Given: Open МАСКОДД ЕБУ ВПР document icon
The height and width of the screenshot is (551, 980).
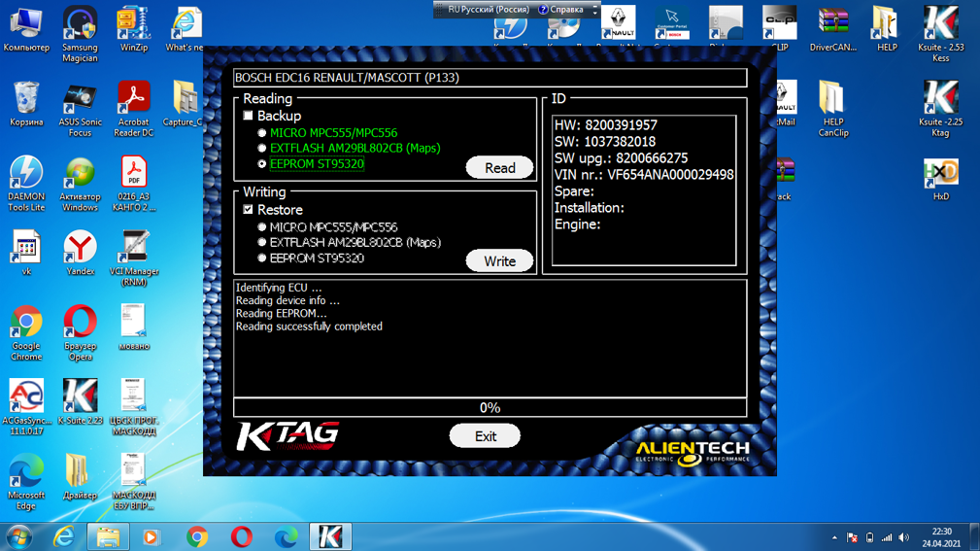Looking at the screenshot, I should coord(134,482).
